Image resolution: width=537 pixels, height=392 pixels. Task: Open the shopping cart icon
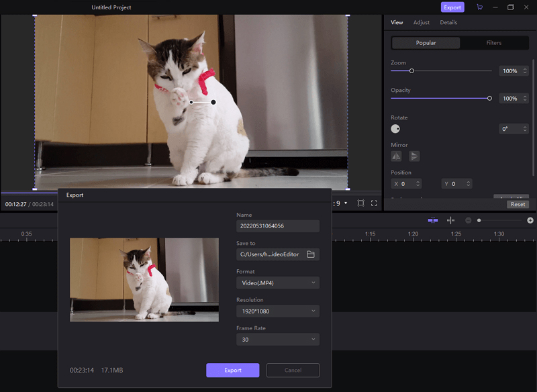479,7
